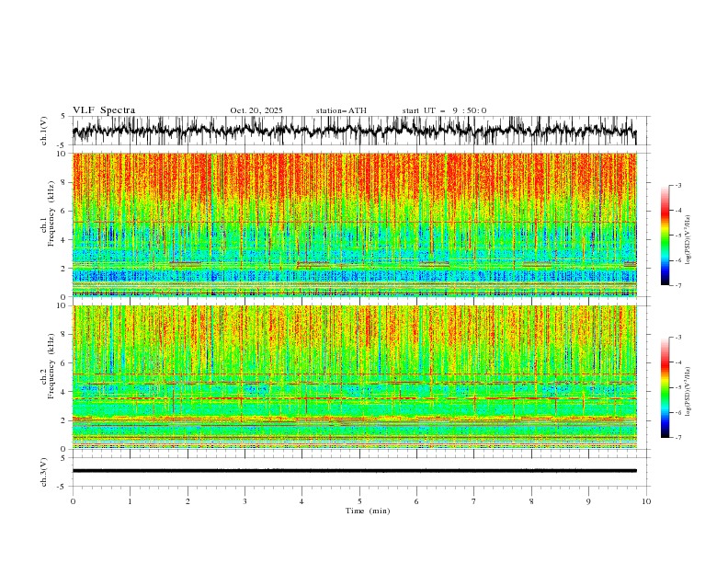Screen dimensions: 728x563
Task: Click the "-5" label on ch.1 colorbar
Action: point(678,236)
